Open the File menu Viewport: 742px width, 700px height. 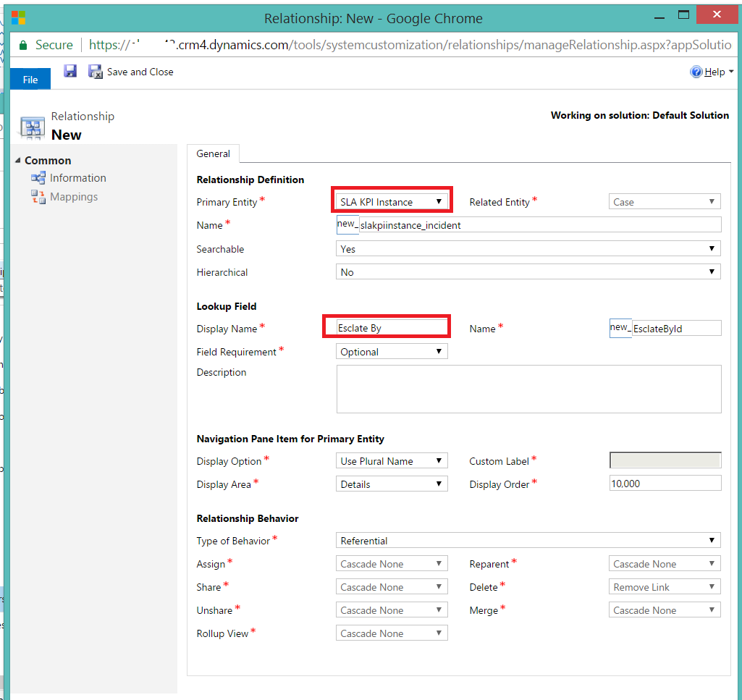click(30, 80)
